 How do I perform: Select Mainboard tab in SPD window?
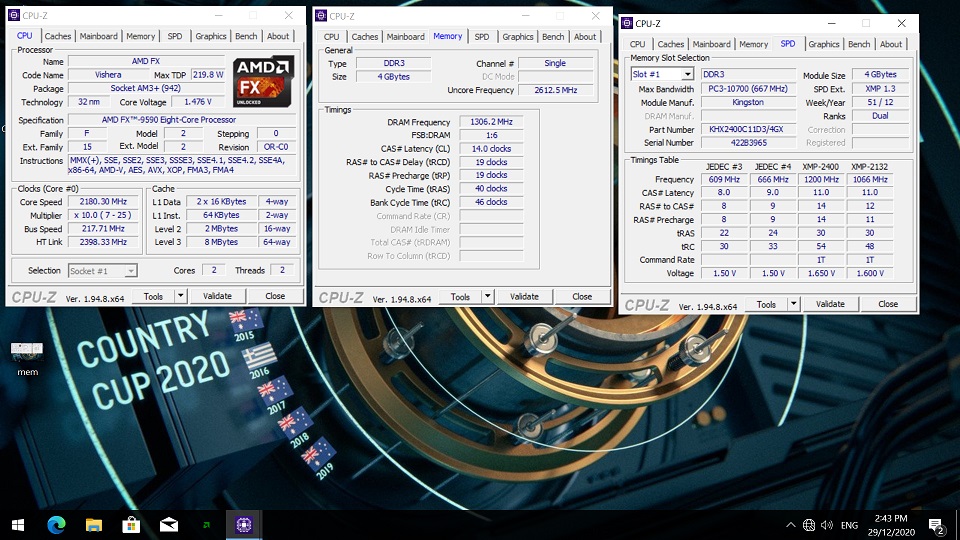click(711, 44)
